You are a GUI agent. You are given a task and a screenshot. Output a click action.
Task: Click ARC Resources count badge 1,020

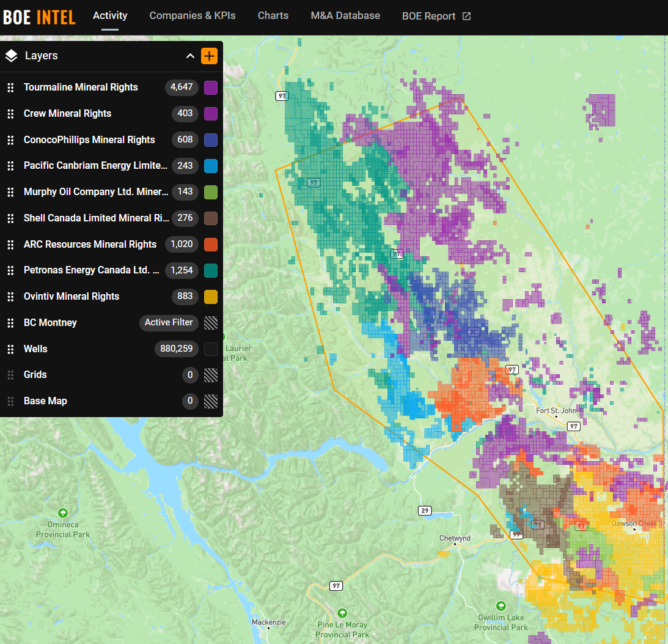click(182, 244)
